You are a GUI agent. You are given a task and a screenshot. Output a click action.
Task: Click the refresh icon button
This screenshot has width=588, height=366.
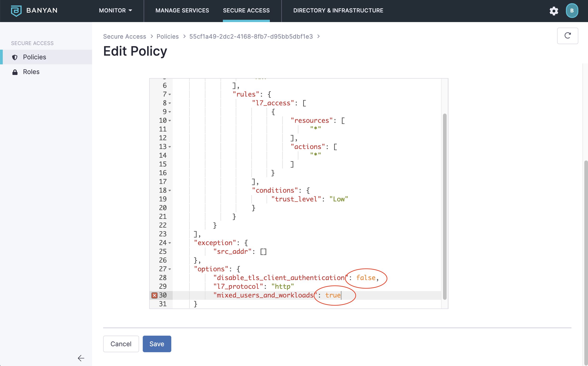pyautogui.click(x=568, y=36)
